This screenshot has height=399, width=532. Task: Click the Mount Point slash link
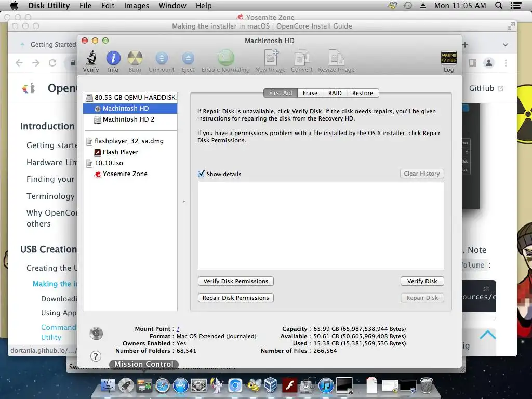pyautogui.click(x=178, y=329)
